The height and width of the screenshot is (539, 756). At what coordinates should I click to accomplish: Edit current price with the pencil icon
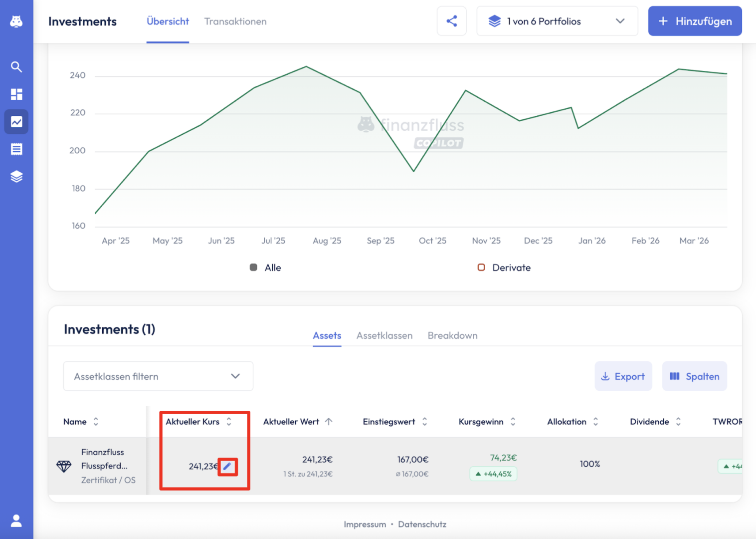tap(227, 466)
